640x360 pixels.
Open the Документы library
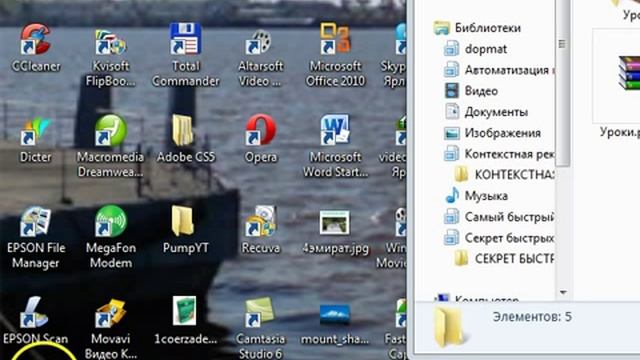pyautogui.click(x=486, y=112)
